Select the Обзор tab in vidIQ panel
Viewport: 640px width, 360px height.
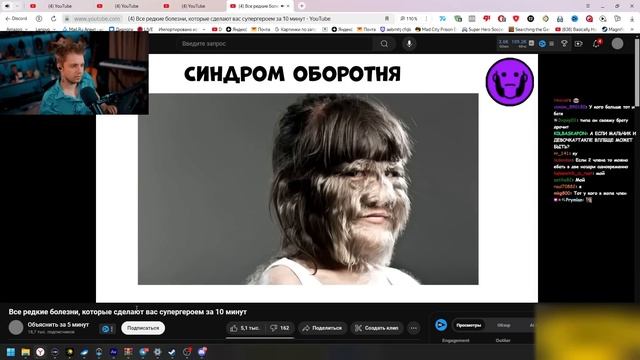click(x=504, y=325)
